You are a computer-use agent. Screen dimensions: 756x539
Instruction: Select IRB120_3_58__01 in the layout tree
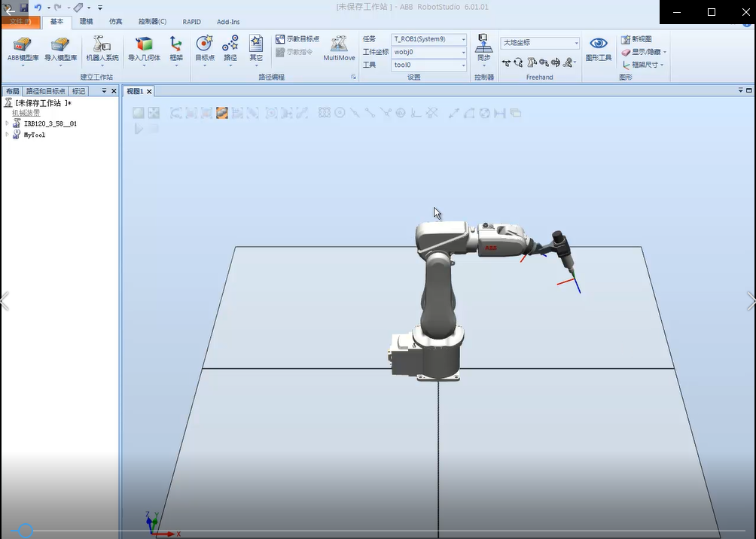(x=50, y=123)
